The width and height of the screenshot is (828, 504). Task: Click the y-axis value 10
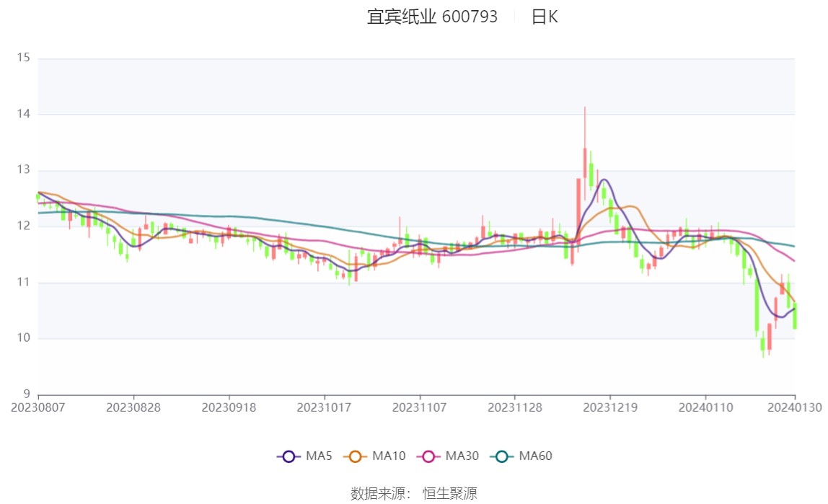tap(23, 338)
